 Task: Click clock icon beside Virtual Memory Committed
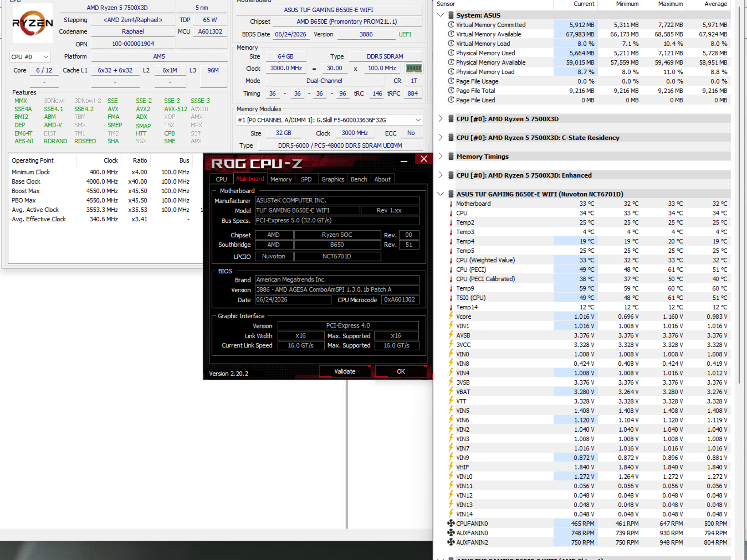(451, 24)
